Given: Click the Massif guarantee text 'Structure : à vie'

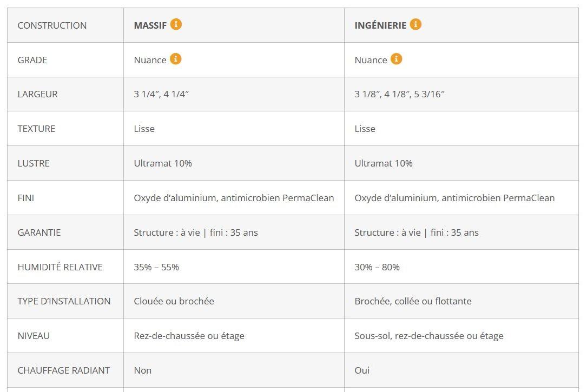Looking at the screenshot, I should (167, 232).
